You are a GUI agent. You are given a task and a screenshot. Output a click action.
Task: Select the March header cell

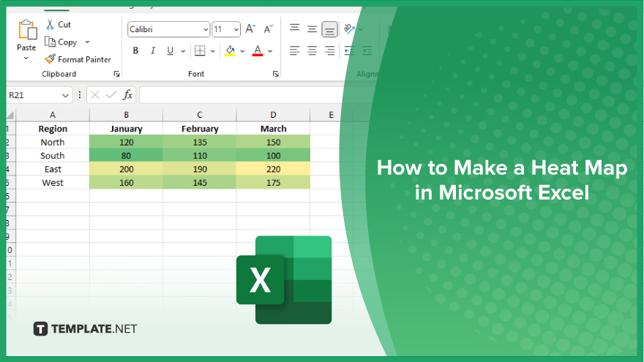pos(273,129)
